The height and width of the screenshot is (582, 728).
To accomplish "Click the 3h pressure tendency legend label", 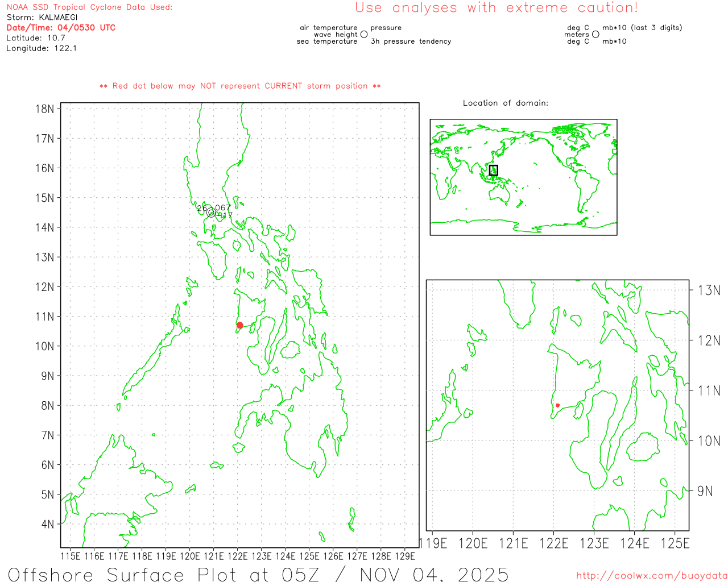I will 411,41.
